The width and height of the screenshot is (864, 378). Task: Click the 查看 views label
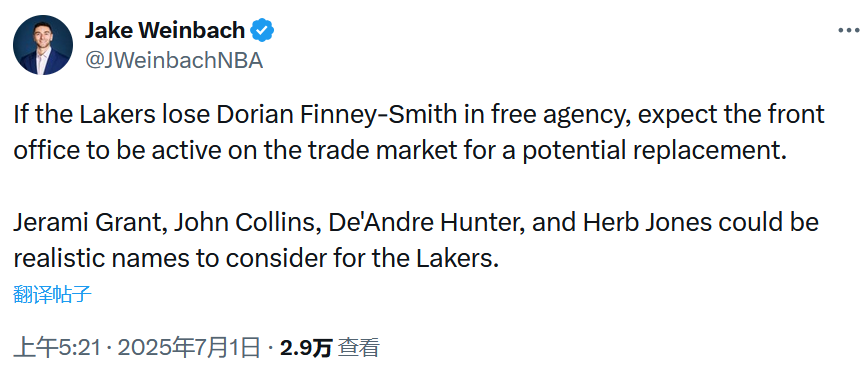pyautogui.click(x=359, y=348)
